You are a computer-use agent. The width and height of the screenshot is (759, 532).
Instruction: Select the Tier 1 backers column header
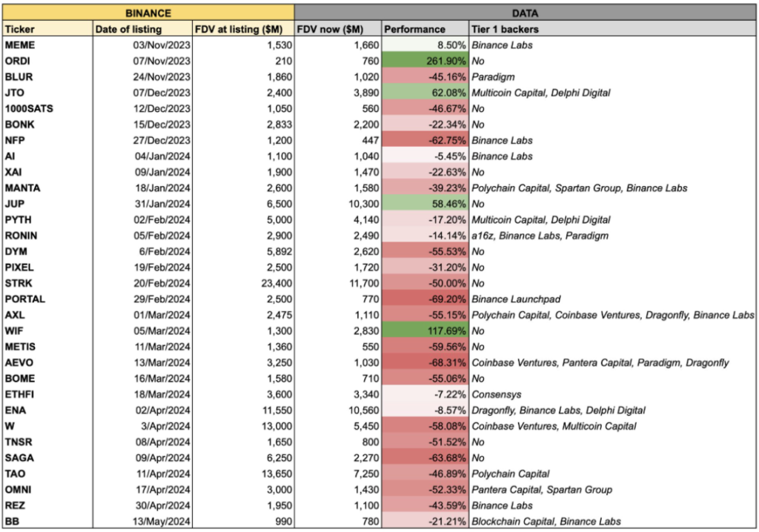[x=612, y=29]
